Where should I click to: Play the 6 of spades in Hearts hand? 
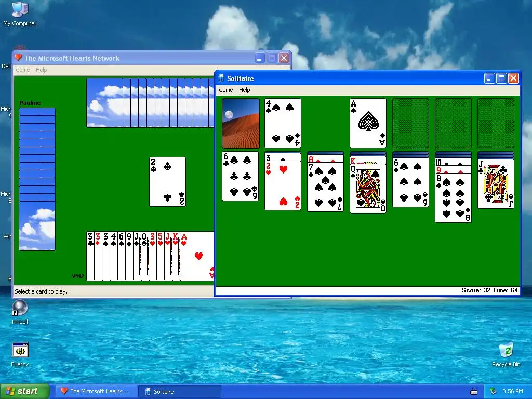[x=122, y=256]
